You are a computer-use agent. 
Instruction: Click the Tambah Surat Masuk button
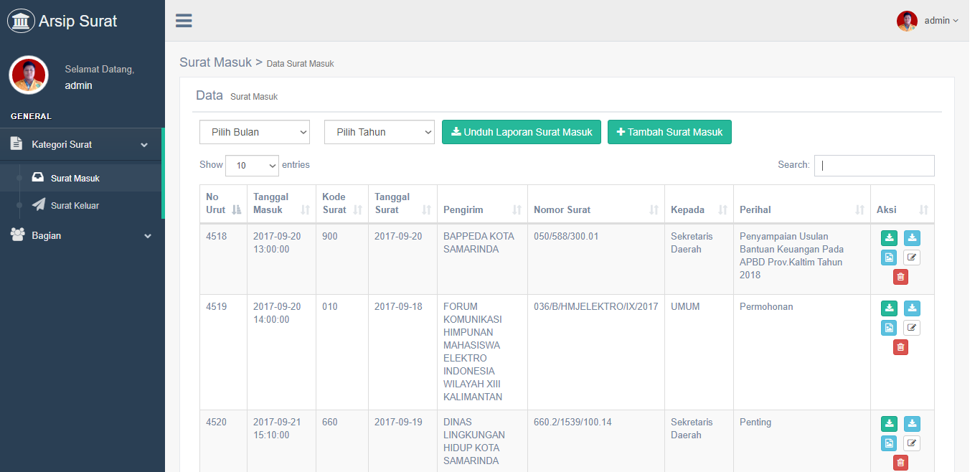(x=669, y=132)
